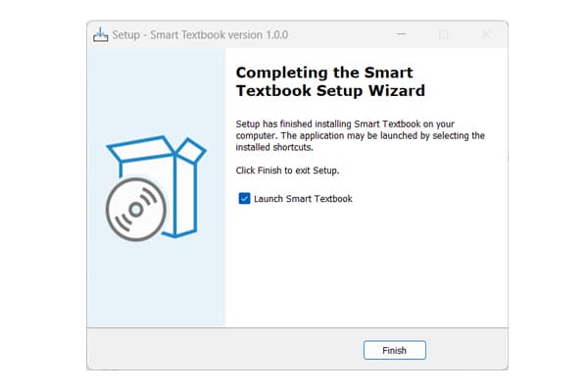Click the light blue left panel background
Screen dimensions: 588x392
(x=157, y=284)
